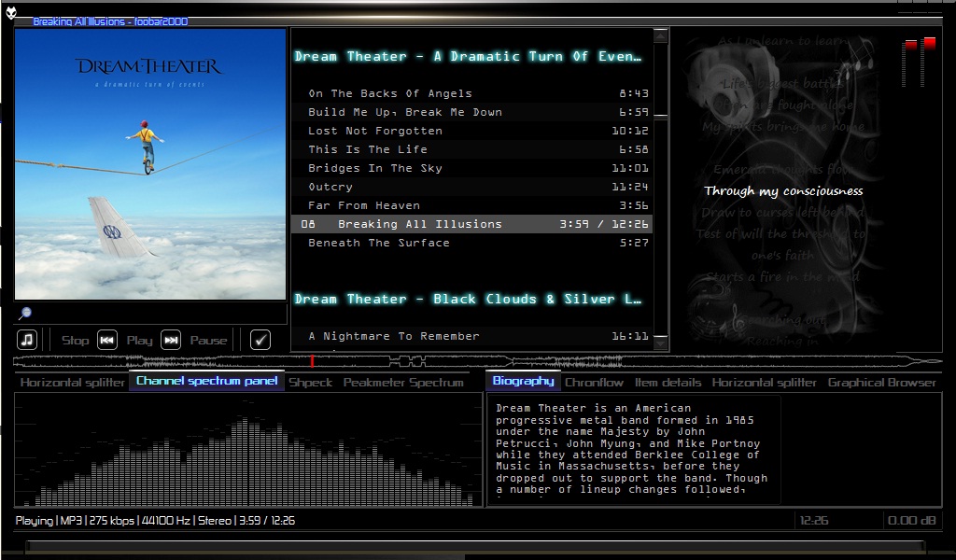Pause the current song
956x560 pixels.
208,341
